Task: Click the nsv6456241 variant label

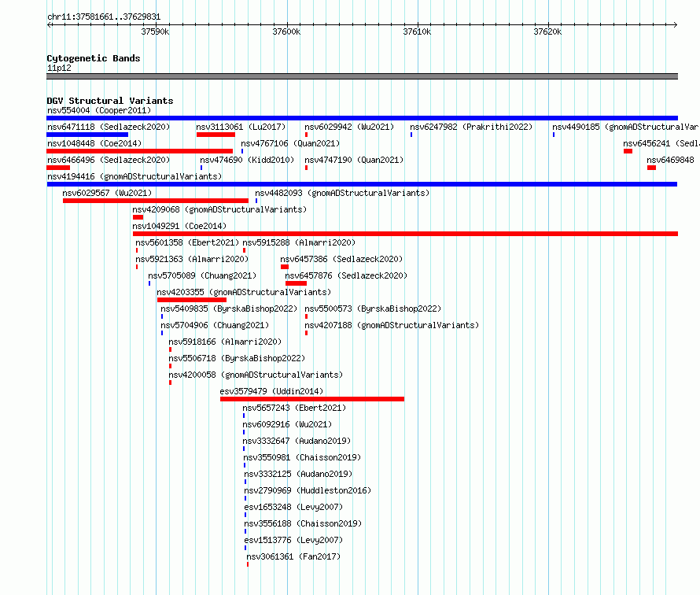Action: 661,143
